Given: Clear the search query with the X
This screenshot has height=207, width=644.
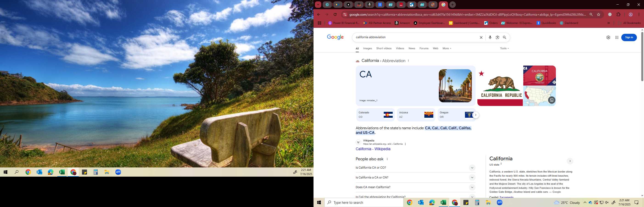Looking at the screenshot, I should [x=481, y=37].
